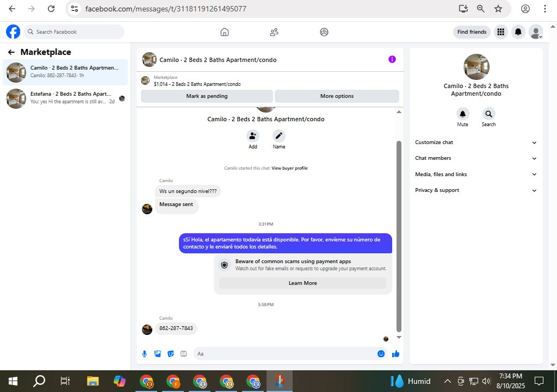Open Windows taskbar search

pyautogui.click(x=39, y=381)
